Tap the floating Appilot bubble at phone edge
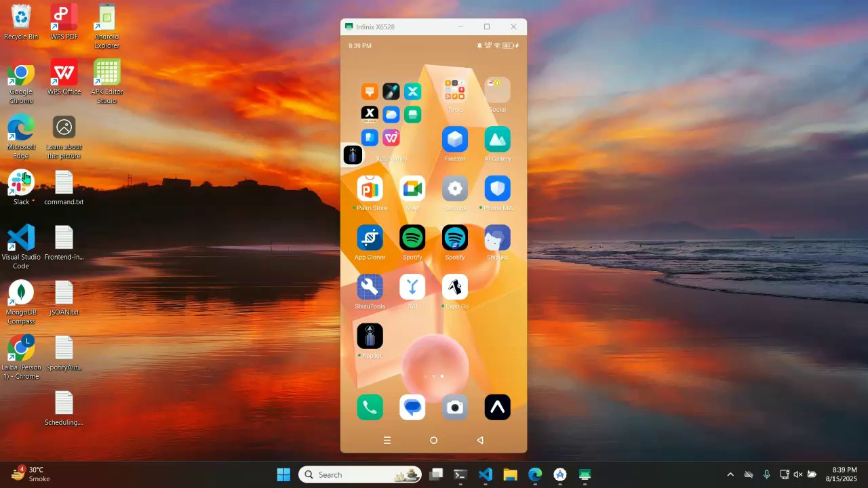 coord(353,155)
